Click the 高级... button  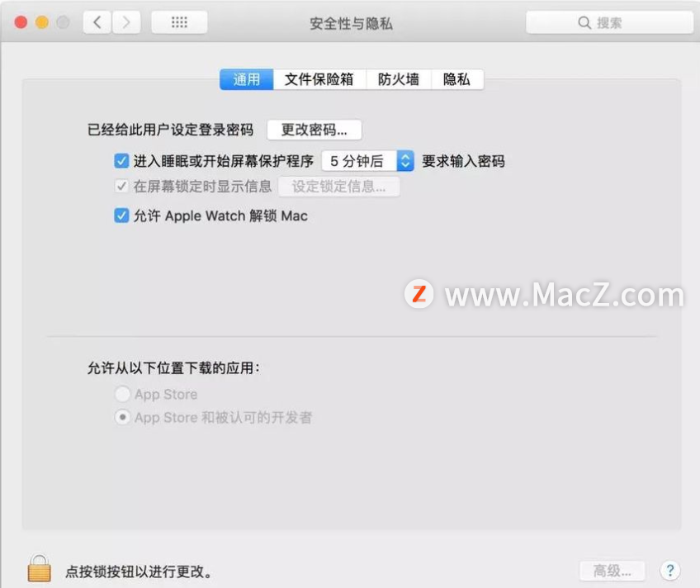tap(612, 571)
